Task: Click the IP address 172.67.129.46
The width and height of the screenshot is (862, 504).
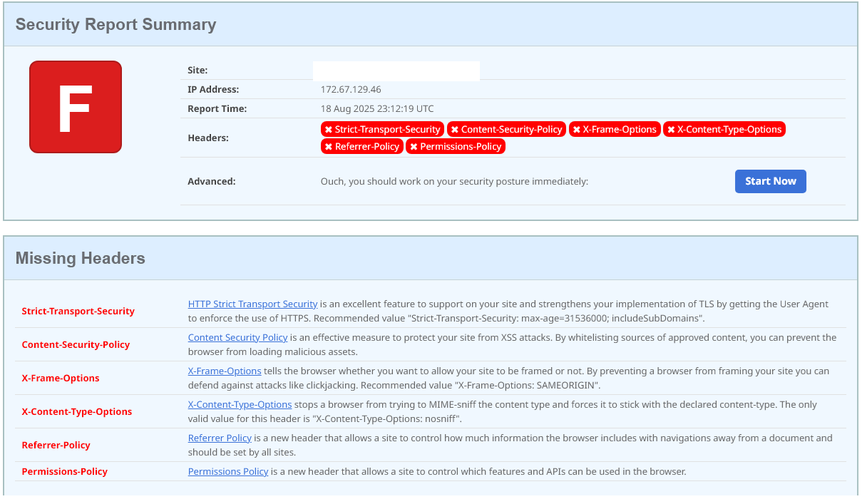Action: click(x=351, y=89)
